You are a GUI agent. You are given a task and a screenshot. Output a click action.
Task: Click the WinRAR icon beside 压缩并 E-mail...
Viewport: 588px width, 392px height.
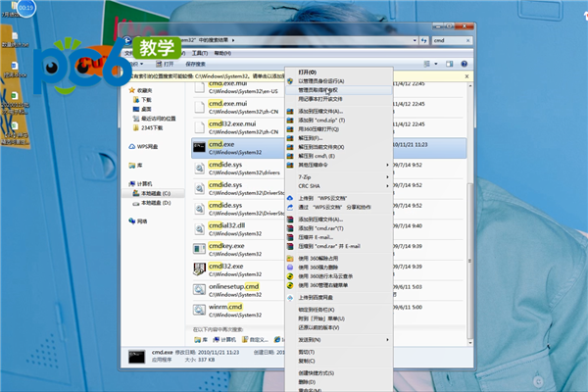pyautogui.click(x=290, y=237)
